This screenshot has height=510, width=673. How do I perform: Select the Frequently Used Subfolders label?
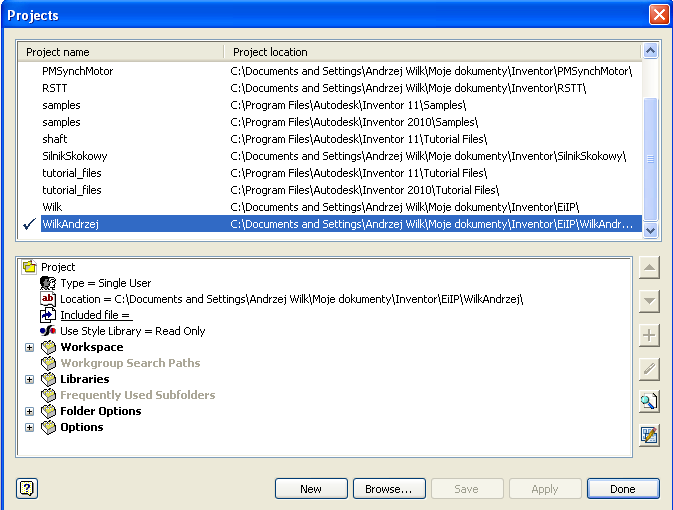click(x=137, y=395)
